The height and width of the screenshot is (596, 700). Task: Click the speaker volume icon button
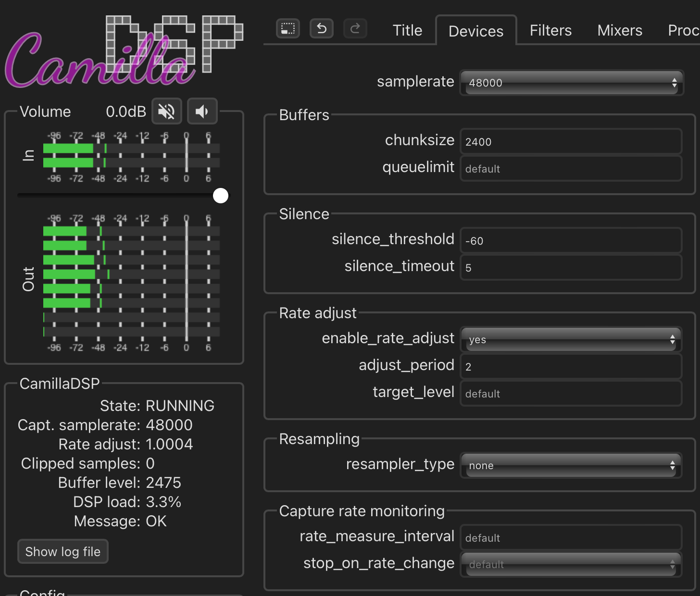tap(202, 112)
